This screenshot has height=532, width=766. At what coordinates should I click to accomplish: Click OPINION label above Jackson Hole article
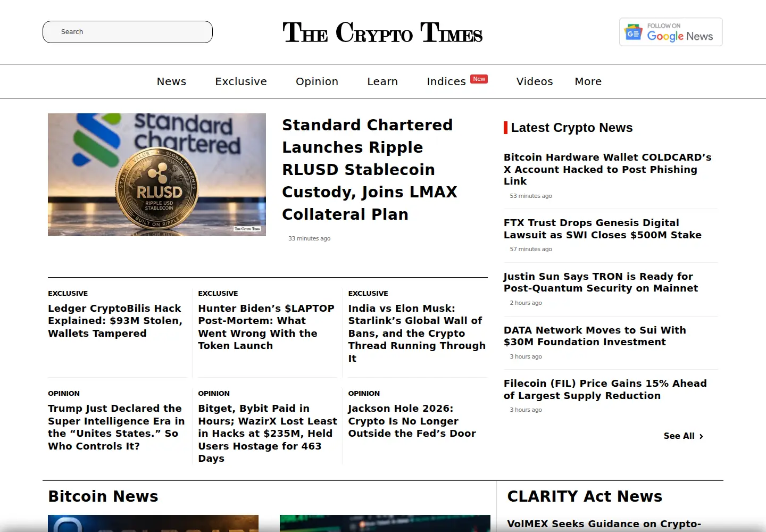point(364,393)
